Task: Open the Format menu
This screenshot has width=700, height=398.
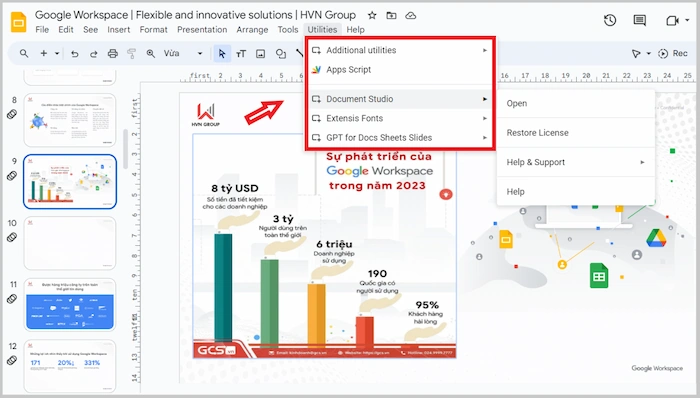Action: (154, 30)
